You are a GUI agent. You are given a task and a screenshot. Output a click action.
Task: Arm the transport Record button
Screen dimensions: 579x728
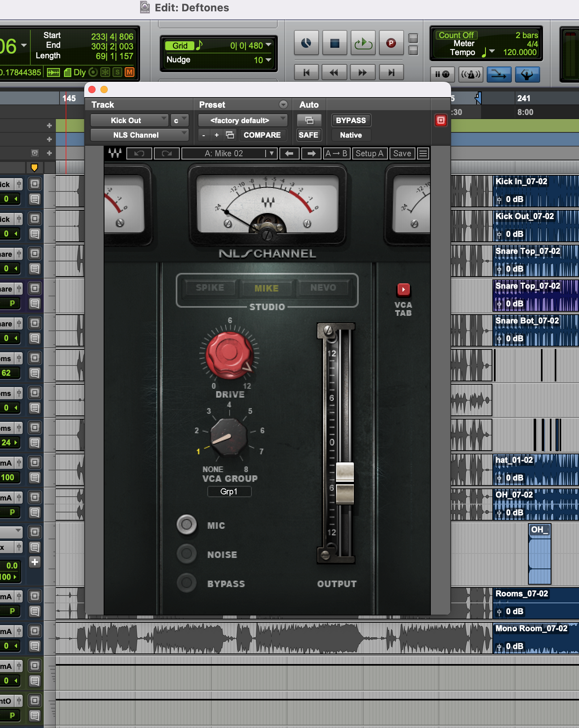[x=391, y=43]
